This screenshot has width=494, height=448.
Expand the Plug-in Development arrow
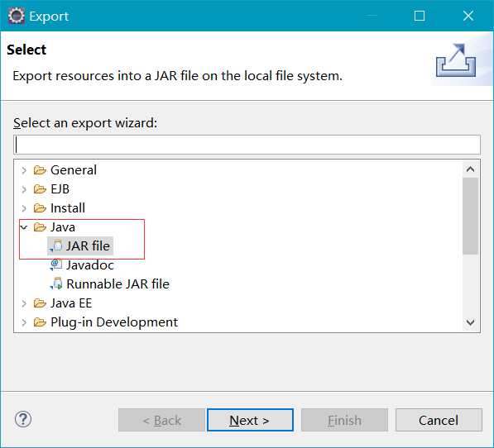point(24,322)
